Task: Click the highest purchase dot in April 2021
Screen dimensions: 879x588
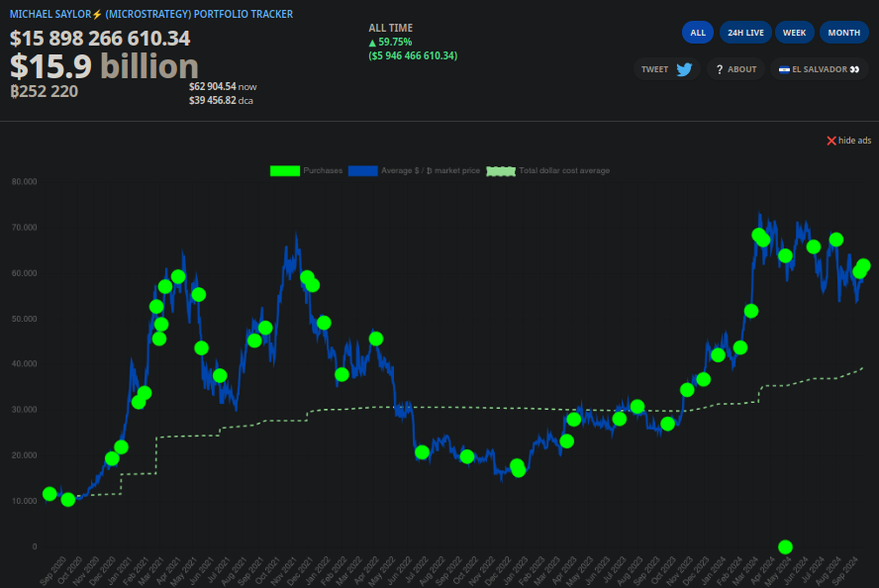Action: click(178, 277)
